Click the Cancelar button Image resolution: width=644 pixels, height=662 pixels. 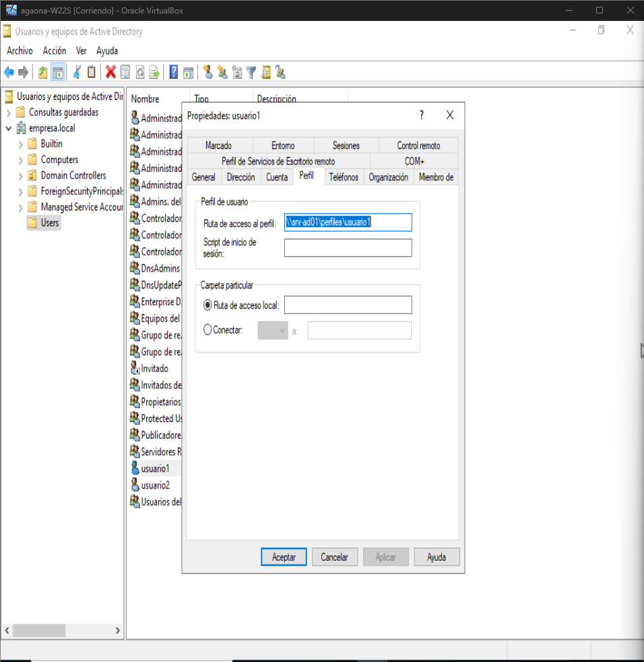(334, 557)
